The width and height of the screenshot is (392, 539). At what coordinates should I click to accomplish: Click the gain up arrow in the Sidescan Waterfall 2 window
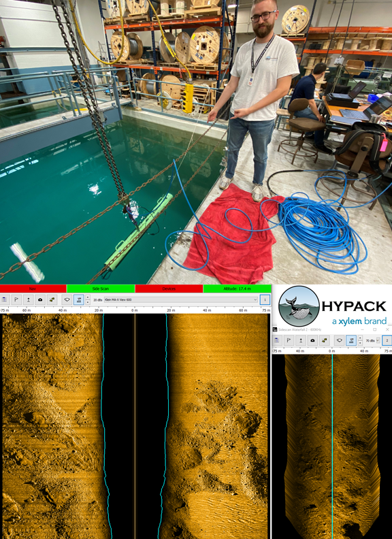tap(360, 338)
